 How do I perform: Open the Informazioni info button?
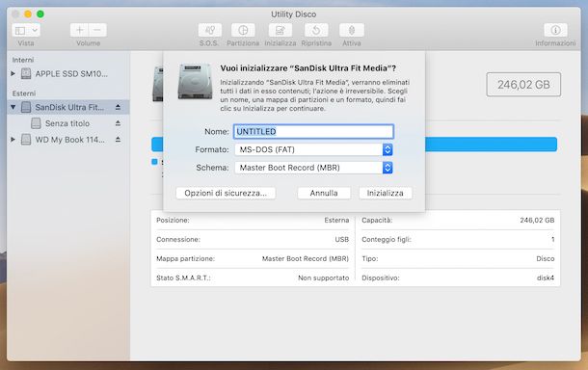click(x=555, y=30)
